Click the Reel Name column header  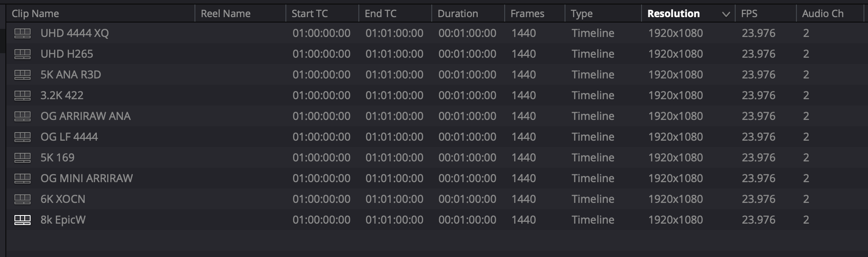226,14
